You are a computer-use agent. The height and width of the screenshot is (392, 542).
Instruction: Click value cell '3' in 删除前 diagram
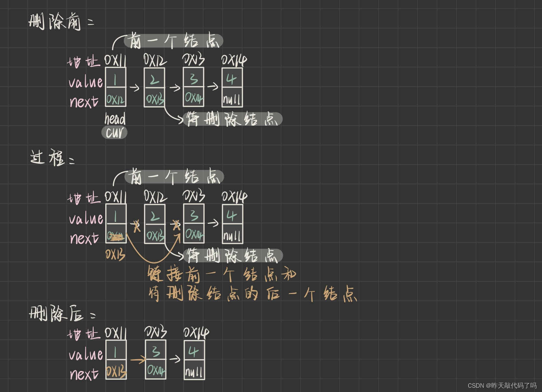(x=194, y=78)
